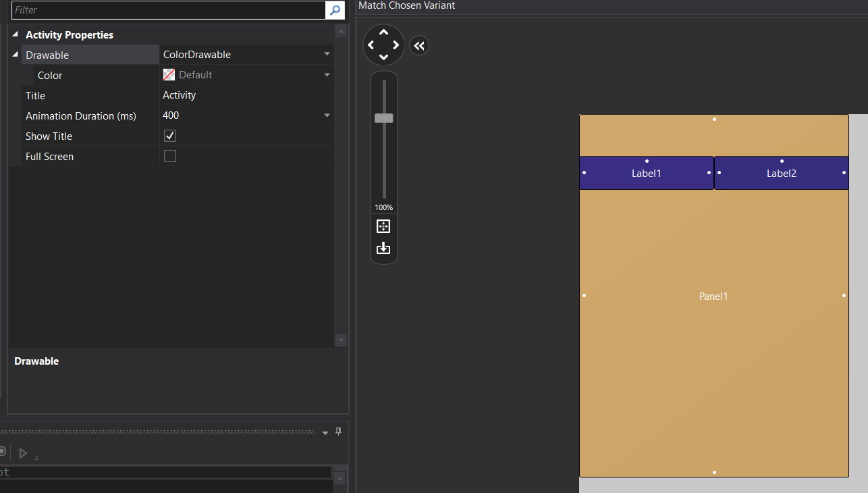Select the Color property label

click(50, 75)
